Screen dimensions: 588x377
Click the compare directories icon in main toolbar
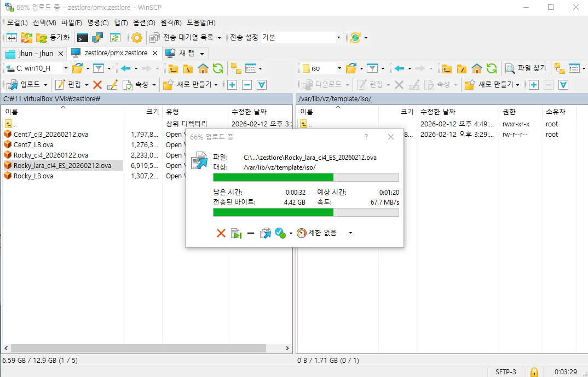pos(11,37)
